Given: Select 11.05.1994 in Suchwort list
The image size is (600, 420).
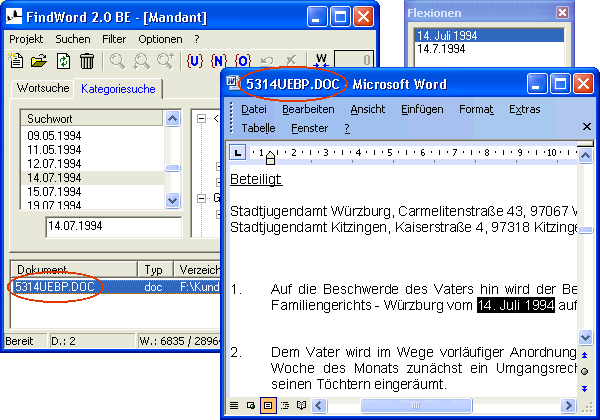Looking at the screenshot, I should tap(92, 150).
